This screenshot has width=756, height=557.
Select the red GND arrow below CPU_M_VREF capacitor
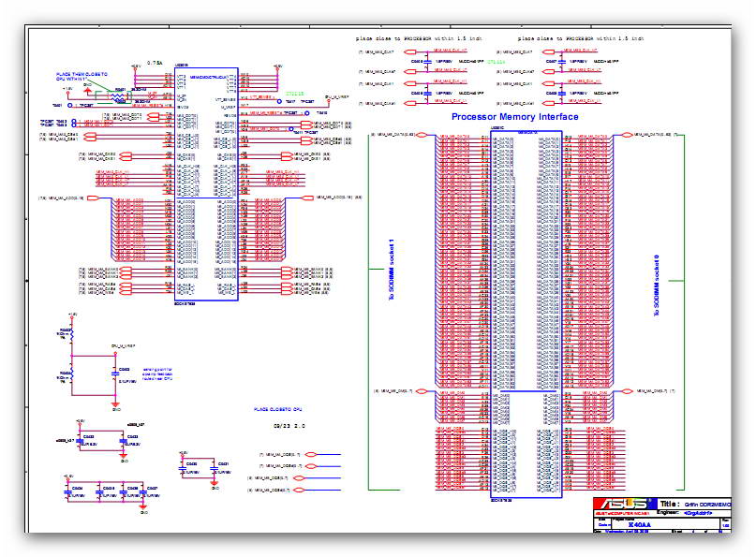pos(115,403)
